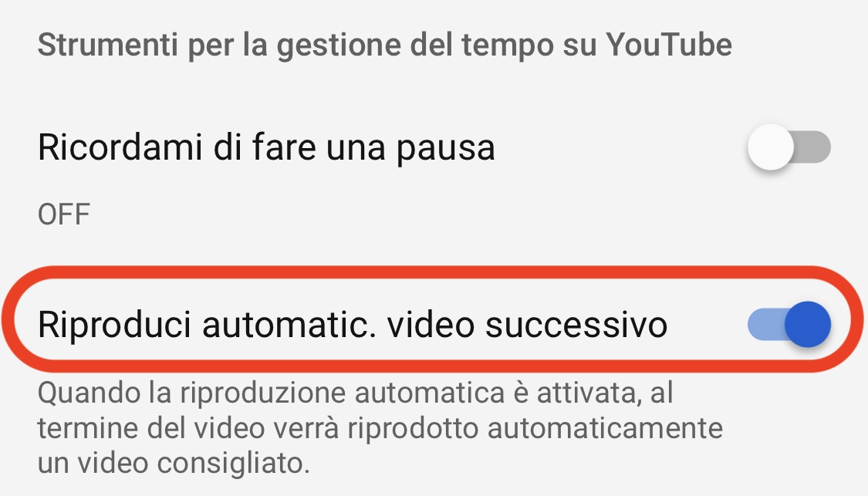Tap the dark blue knob of autoplay toggle

tap(808, 325)
